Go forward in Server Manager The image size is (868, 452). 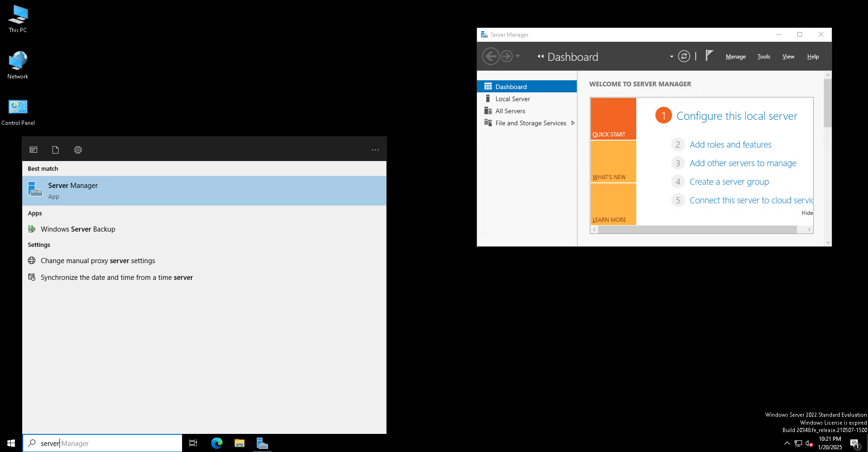(x=507, y=56)
